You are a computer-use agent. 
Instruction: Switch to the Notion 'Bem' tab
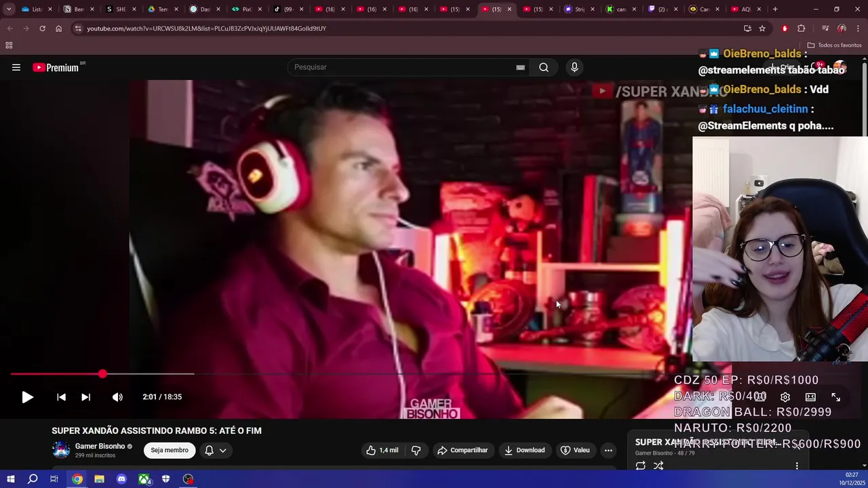(74, 9)
